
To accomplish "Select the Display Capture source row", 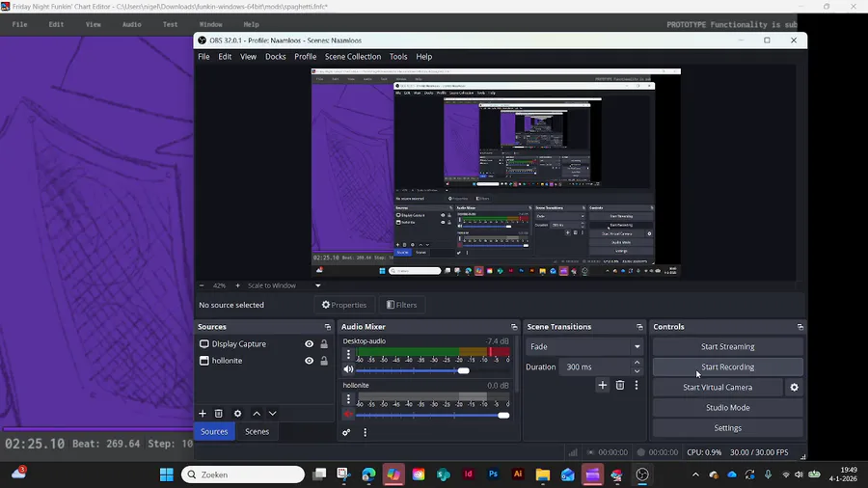I will (x=263, y=344).
